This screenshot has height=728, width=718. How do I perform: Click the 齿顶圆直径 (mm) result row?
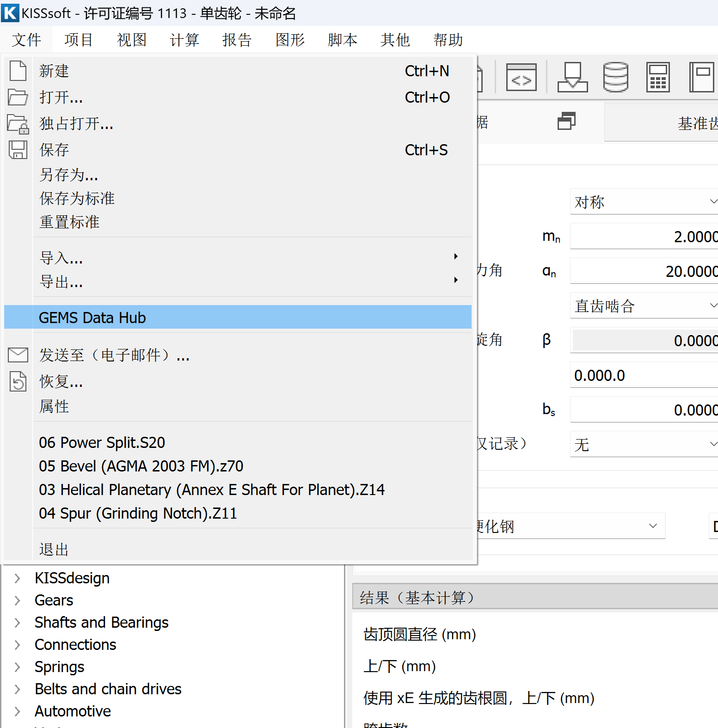coord(419,634)
